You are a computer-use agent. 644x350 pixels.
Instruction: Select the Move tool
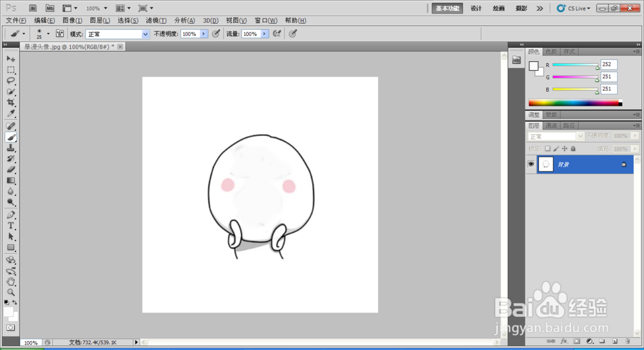(x=11, y=59)
